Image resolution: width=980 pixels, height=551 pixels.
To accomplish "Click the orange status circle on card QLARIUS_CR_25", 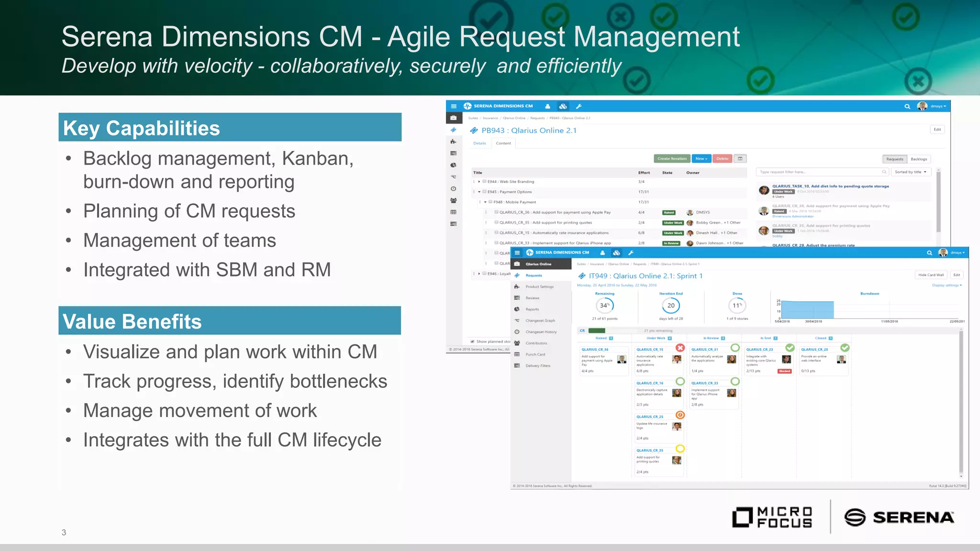I will pos(680,415).
